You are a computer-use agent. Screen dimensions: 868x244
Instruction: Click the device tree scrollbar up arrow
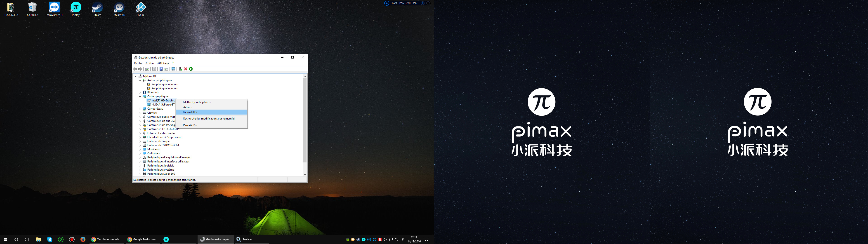tap(305, 76)
